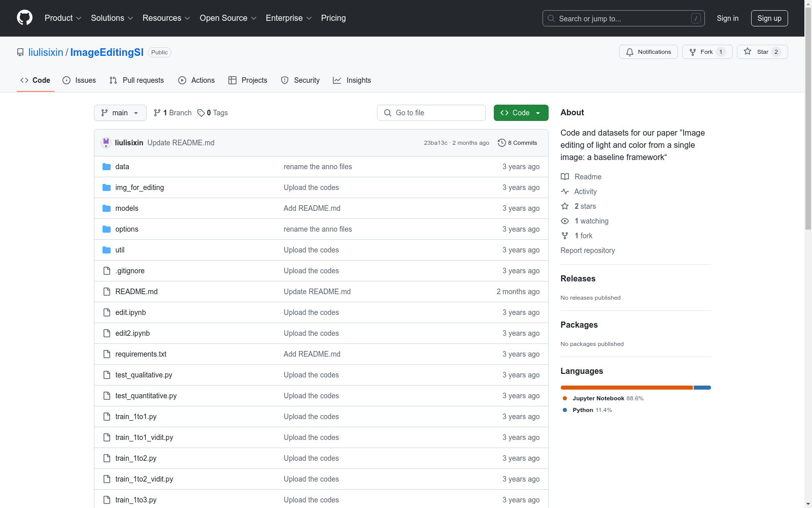Click the file icon for edit.ipynb

point(107,312)
